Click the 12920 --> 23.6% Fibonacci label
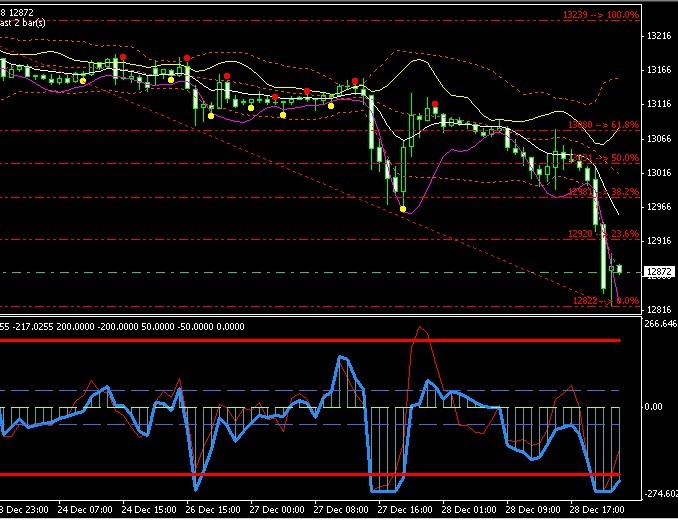This screenshot has height=520, width=678. pos(603,234)
